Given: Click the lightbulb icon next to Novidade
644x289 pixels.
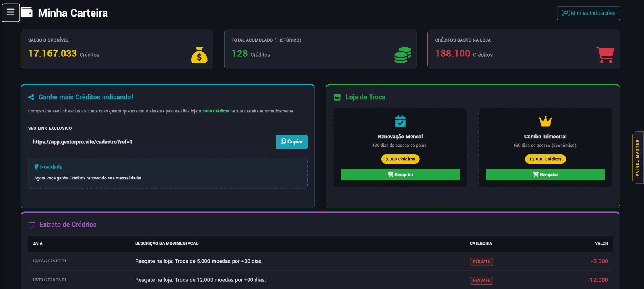Looking at the screenshot, I should (36, 166).
